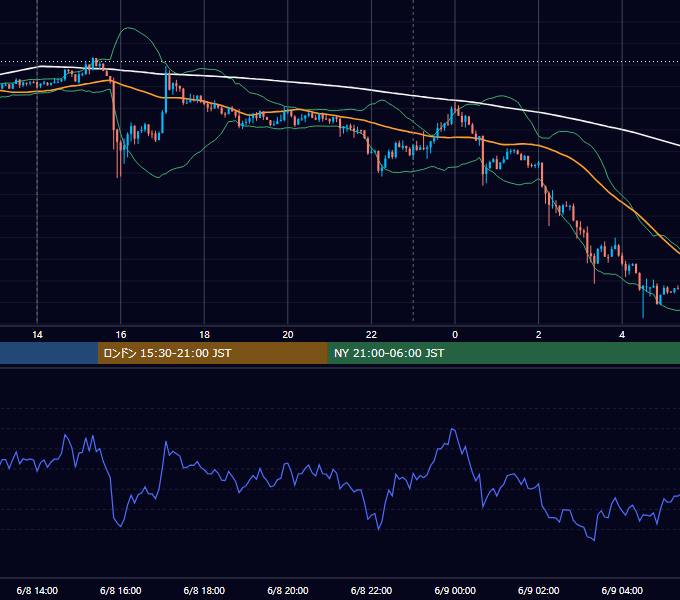This screenshot has width=680, height=600.
Task: Click the 6/9 02:00 date label
Action: point(539,590)
